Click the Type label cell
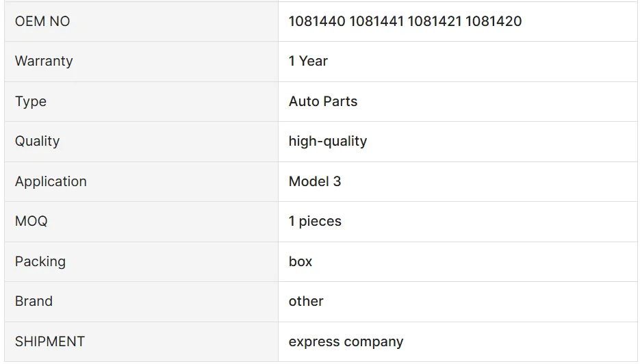 click(x=31, y=101)
